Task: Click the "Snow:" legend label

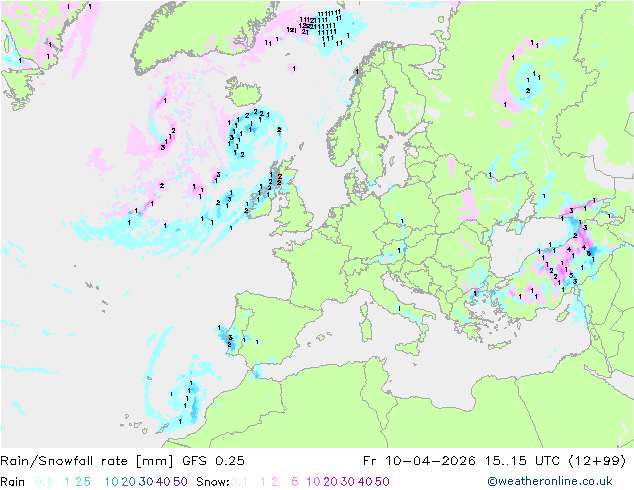Action: pos(213,482)
